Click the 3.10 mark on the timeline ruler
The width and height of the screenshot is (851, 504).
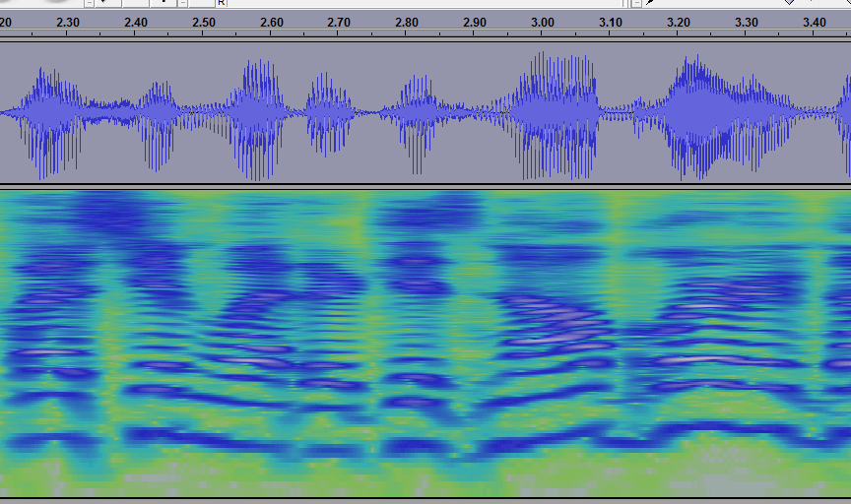tap(611, 23)
